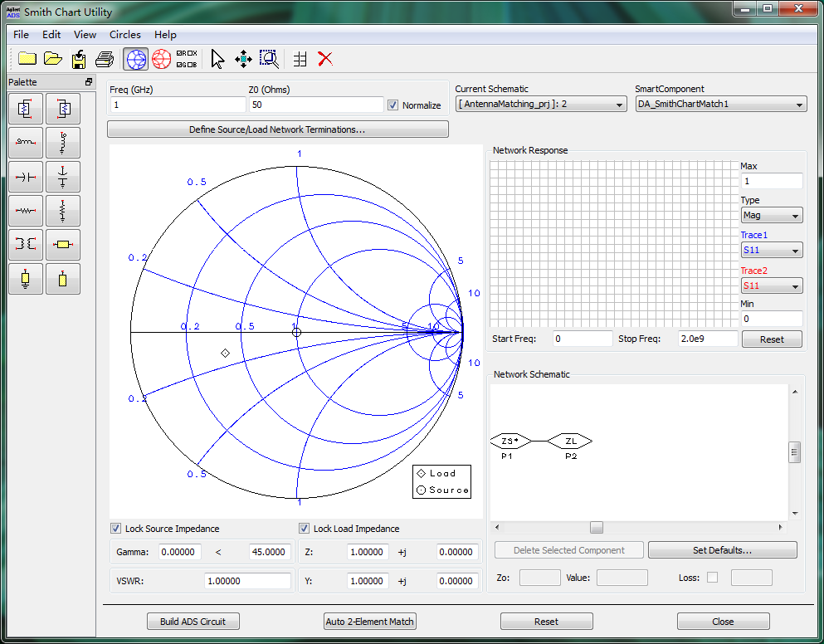Toggle Lock Load Impedance checkbox
The width and height of the screenshot is (824, 644).
coord(304,529)
